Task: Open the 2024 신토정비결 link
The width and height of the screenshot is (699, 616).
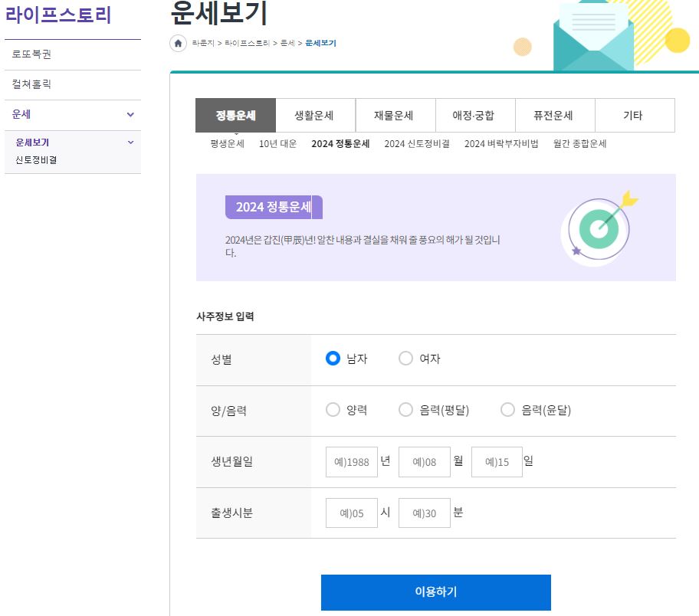Action: point(416,143)
